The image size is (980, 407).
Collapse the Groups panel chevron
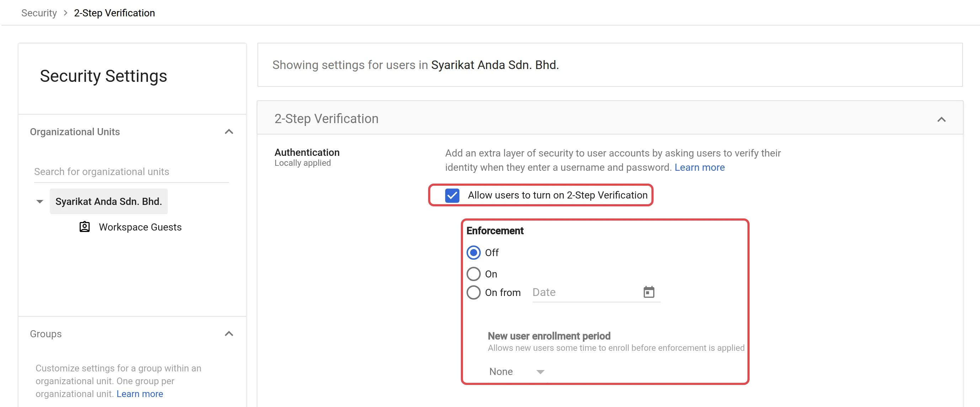click(229, 334)
